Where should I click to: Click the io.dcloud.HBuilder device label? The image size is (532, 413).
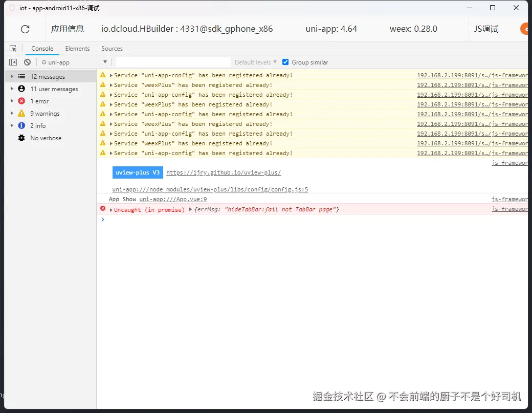(x=187, y=29)
